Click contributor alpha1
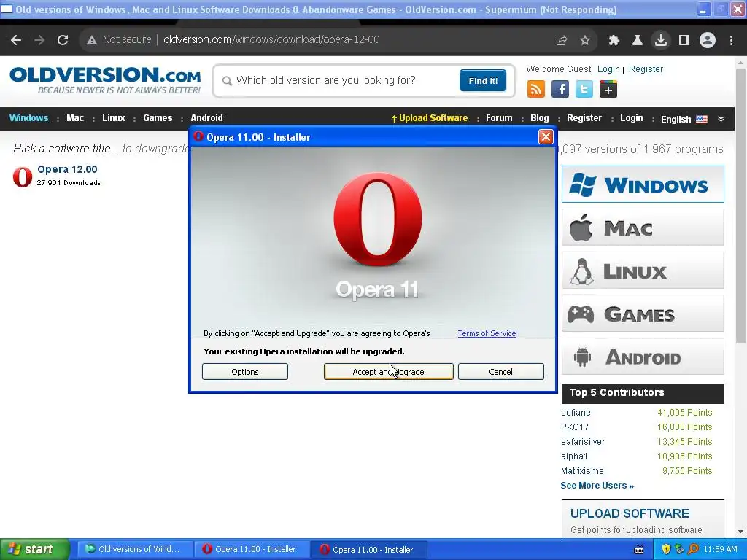 click(574, 456)
